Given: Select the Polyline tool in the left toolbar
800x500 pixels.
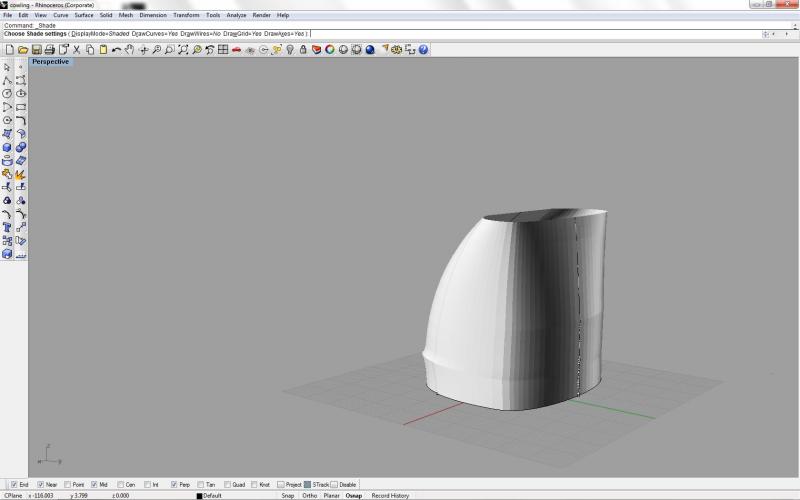Looking at the screenshot, I should tap(7, 81).
